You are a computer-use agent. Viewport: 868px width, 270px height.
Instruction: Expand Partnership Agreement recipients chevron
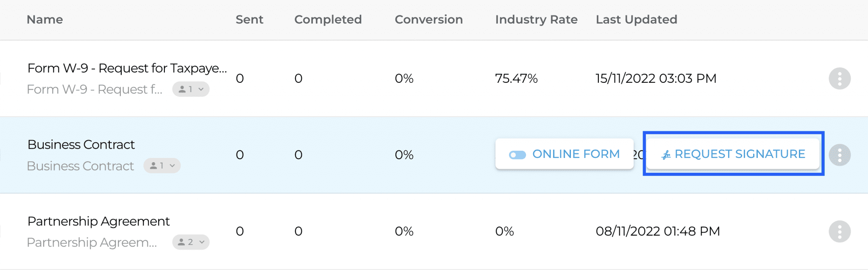(202, 242)
